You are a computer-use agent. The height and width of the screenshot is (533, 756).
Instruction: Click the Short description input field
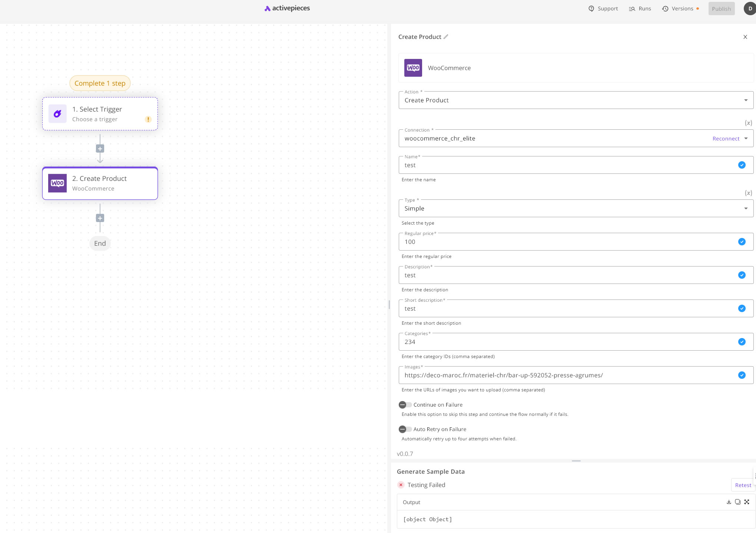coord(576,308)
